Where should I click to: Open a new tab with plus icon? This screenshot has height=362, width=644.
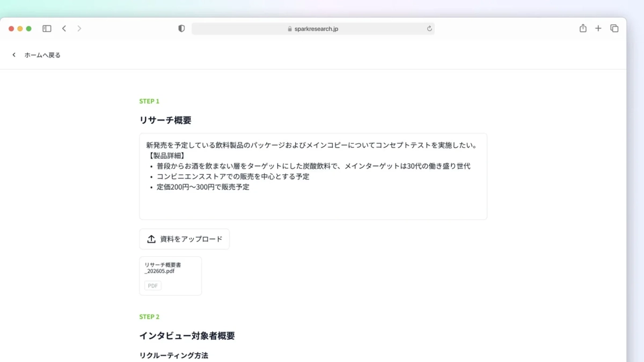[598, 28]
